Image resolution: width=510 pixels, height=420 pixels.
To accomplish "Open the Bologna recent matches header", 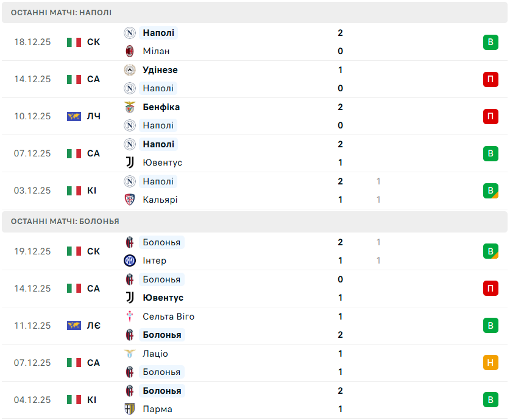I will (65, 221).
